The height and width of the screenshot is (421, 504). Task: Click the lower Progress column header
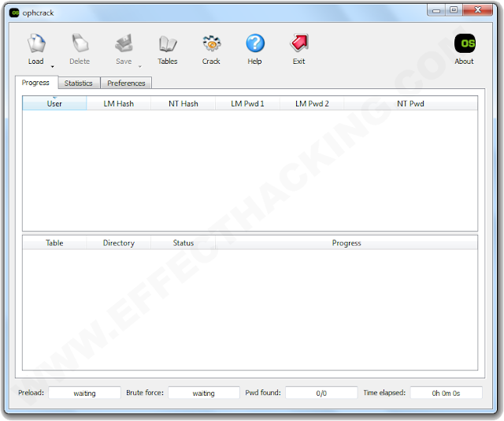pyautogui.click(x=346, y=243)
